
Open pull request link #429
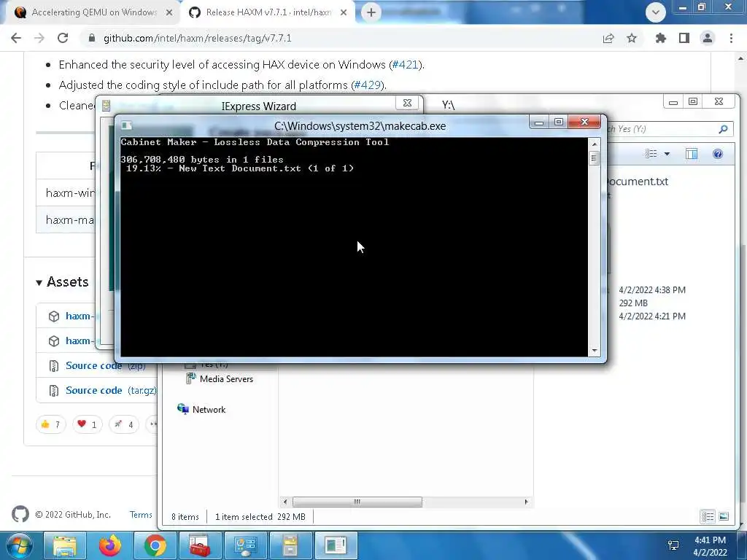(x=368, y=85)
